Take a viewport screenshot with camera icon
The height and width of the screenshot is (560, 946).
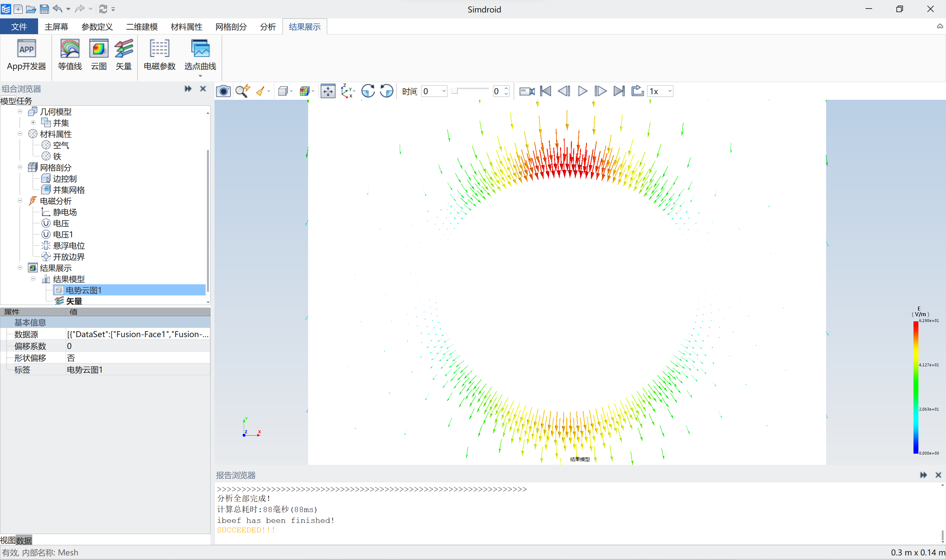coord(223,91)
